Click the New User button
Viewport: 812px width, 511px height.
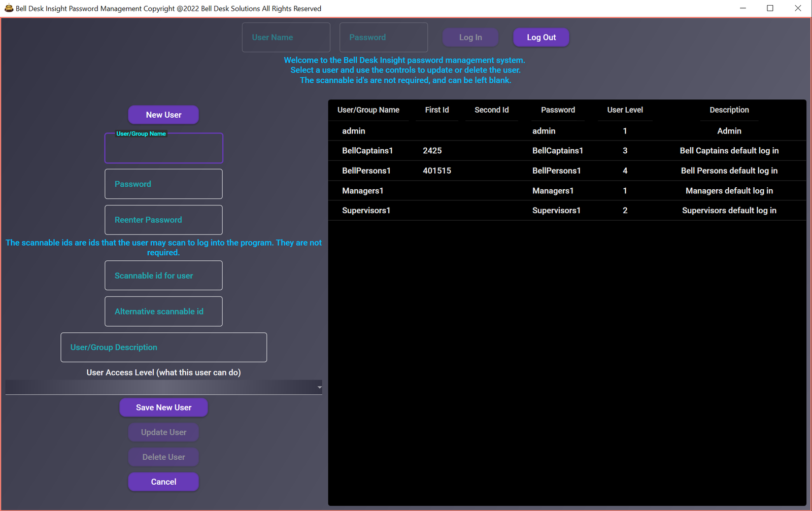(163, 115)
